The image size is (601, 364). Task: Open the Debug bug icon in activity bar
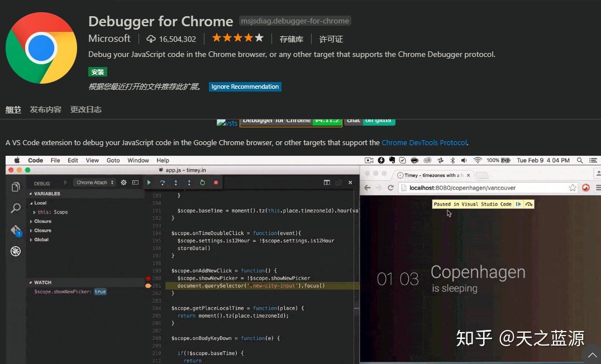[16, 251]
